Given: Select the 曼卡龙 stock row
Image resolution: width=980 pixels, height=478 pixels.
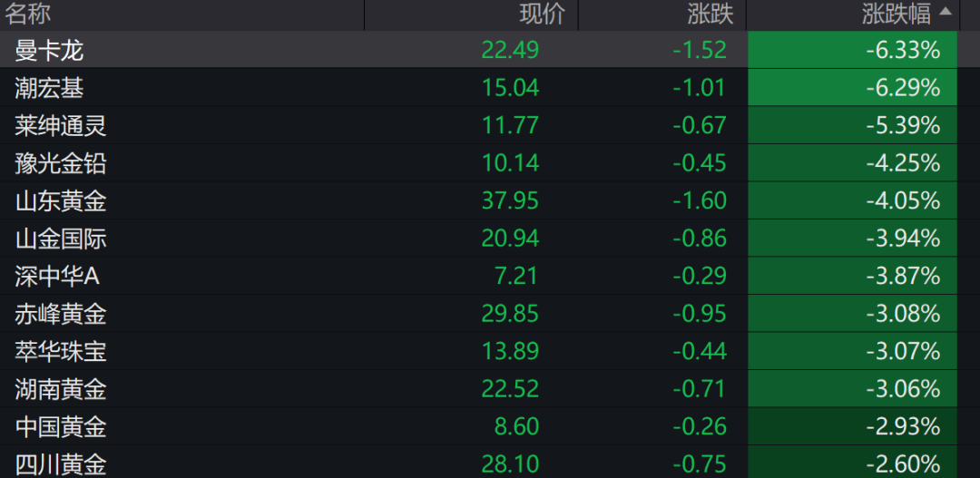Looking at the screenshot, I should [49, 50].
